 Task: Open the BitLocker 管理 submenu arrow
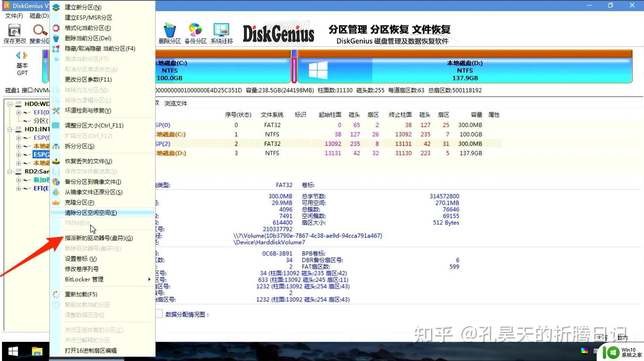click(149, 279)
